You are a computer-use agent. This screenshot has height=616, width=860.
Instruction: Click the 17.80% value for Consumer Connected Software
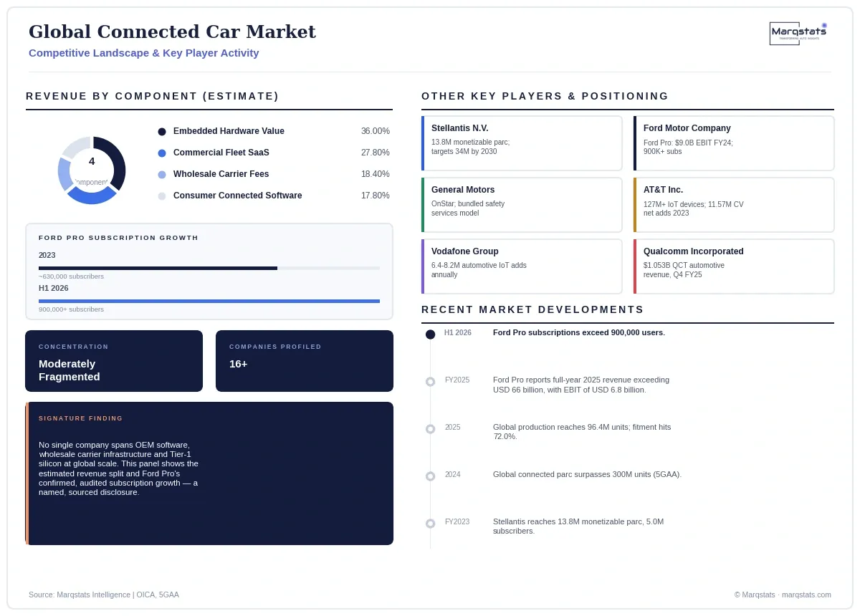376,196
